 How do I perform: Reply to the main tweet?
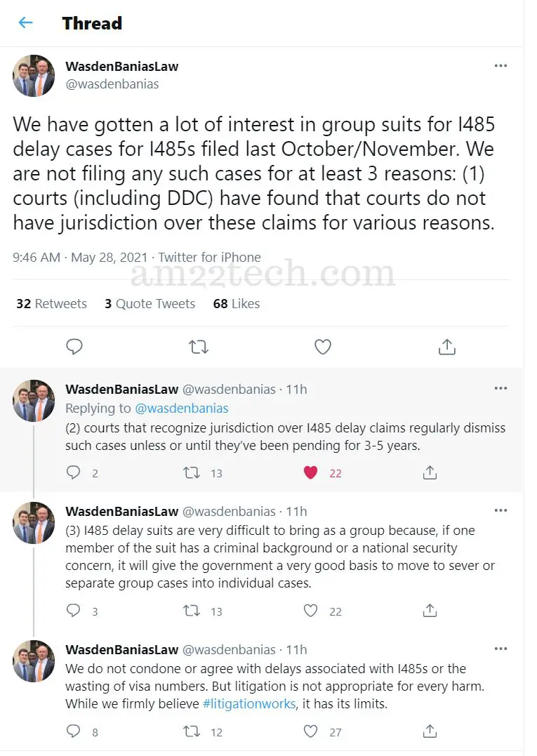click(x=74, y=347)
